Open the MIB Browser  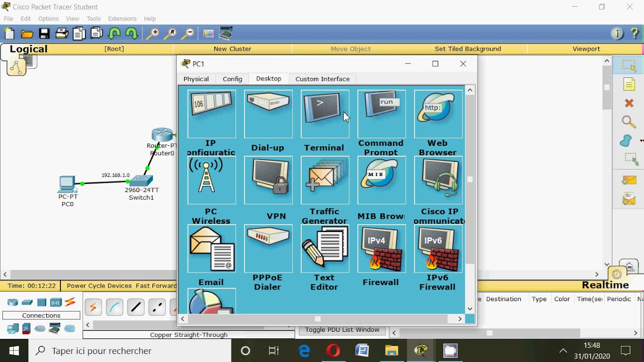pyautogui.click(x=381, y=180)
